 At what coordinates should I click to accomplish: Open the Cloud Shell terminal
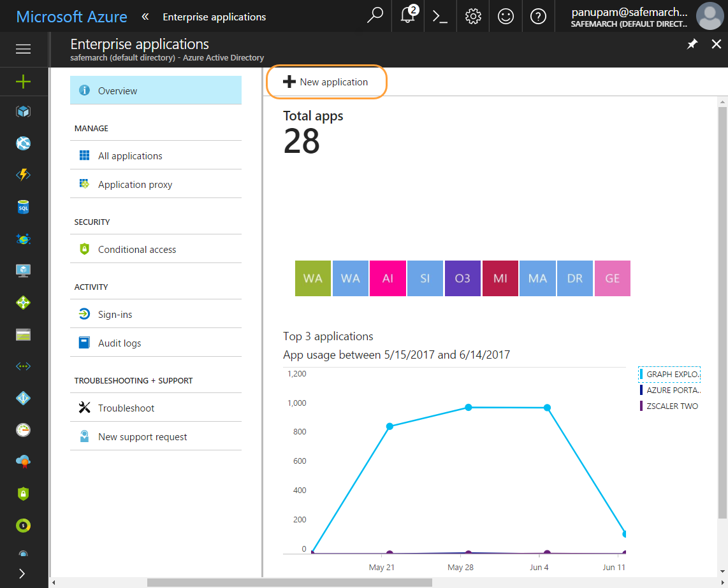(x=440, y=16)
